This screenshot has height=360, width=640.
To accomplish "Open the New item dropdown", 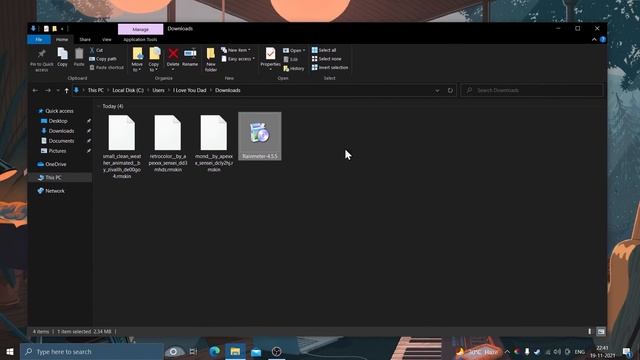I will tap(236, 50).
